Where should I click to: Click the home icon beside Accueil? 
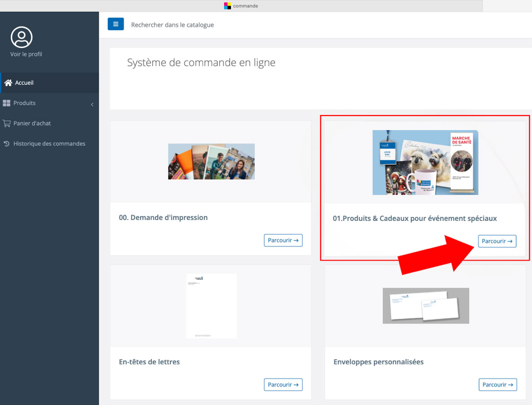[8, 83]
